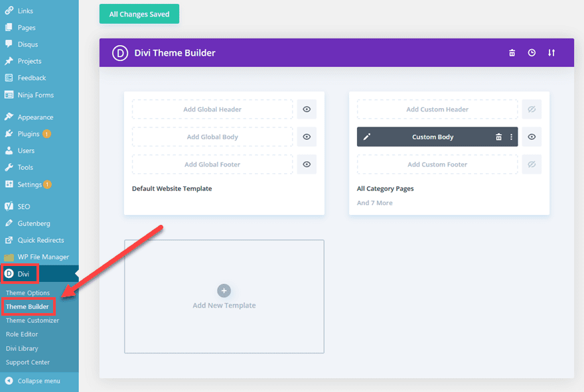Hide the Custom Body using its eye toggle
This screenshot has height=392, width=584.
click(x=532, y=137)
